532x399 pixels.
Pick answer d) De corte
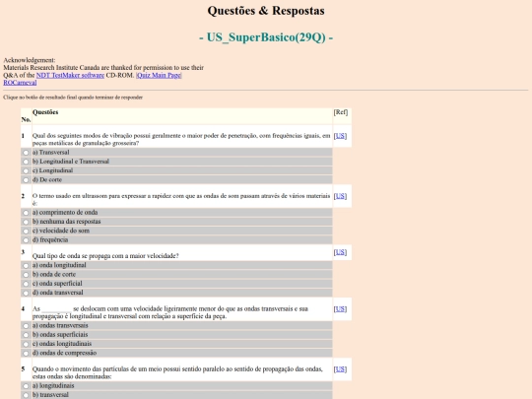coord(26,180)
